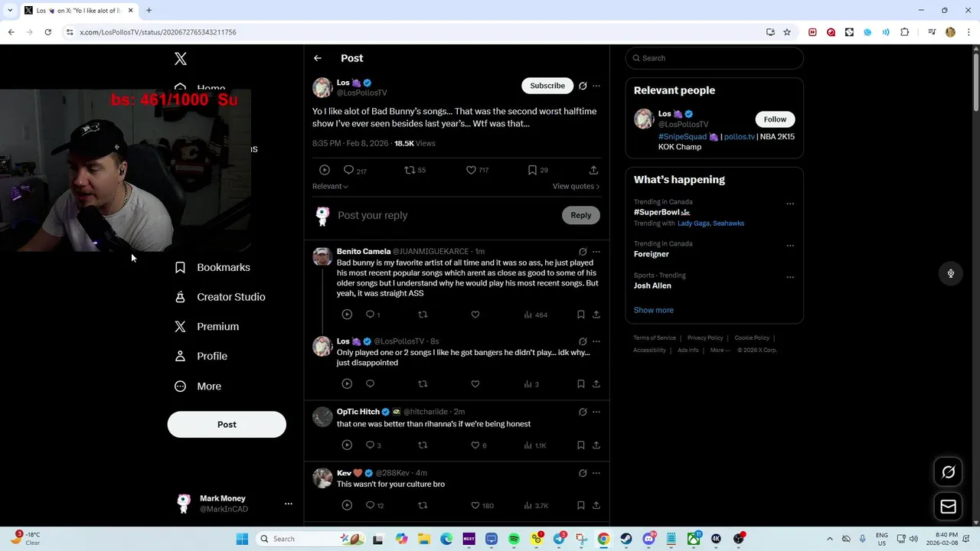The height and width of the screenshot is (551, 980).
Task: Click reply icon showing 217 comments
Action: [354, 170]
